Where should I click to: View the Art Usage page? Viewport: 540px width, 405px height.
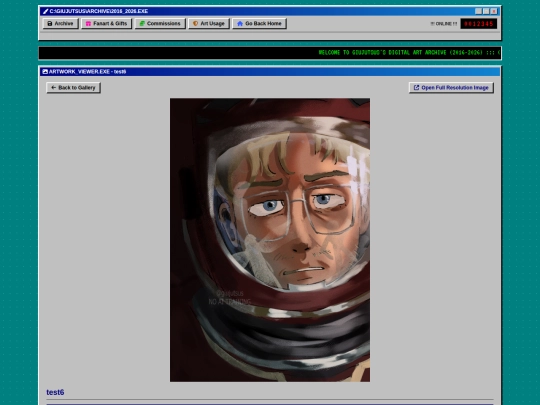[209, 23]
